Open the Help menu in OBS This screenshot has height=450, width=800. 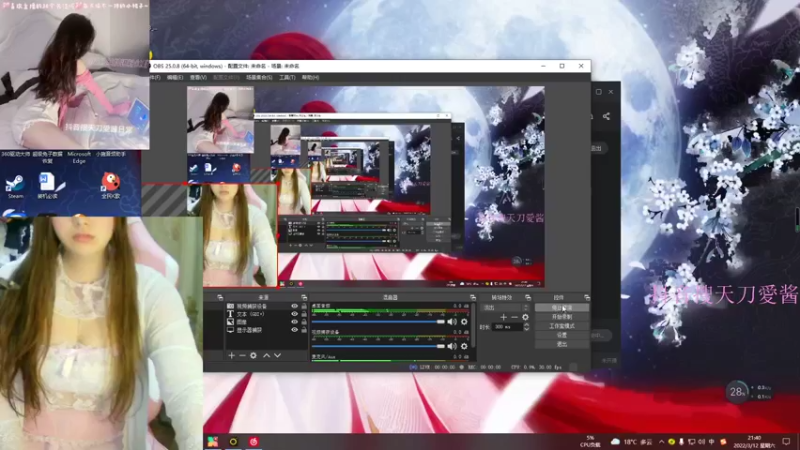(310, 78)
